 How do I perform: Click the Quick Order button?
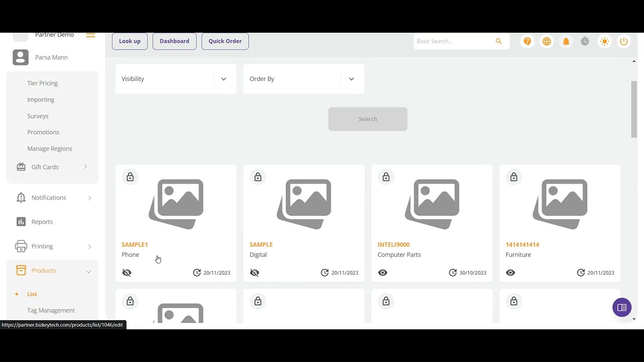tap(225, 41)
